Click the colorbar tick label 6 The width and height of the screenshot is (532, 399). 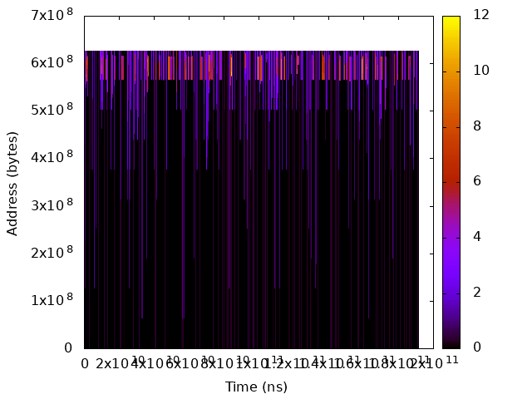coord(477,181)
